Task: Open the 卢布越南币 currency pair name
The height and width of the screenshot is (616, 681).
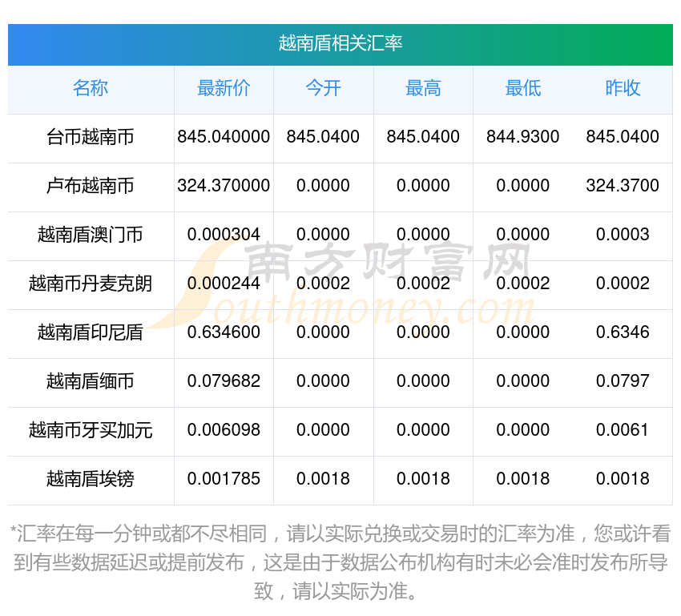Action: click(91, 186)
